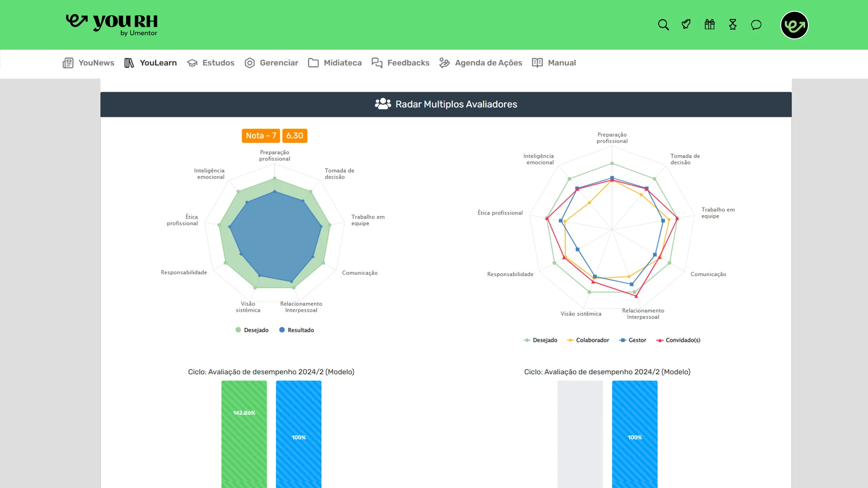Image resolution: width=868 pixels, height=488 pixels.
Task: Click the blue 100% bar under right chart
Action: coord(635,434)
